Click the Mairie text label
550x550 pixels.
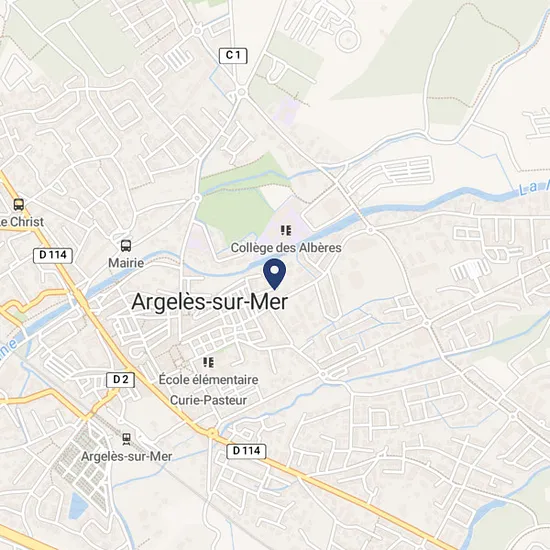pyautogui.click(x=126, y=263)
